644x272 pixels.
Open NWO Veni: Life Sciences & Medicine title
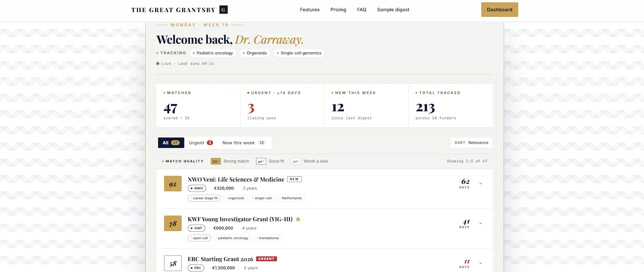236,179
